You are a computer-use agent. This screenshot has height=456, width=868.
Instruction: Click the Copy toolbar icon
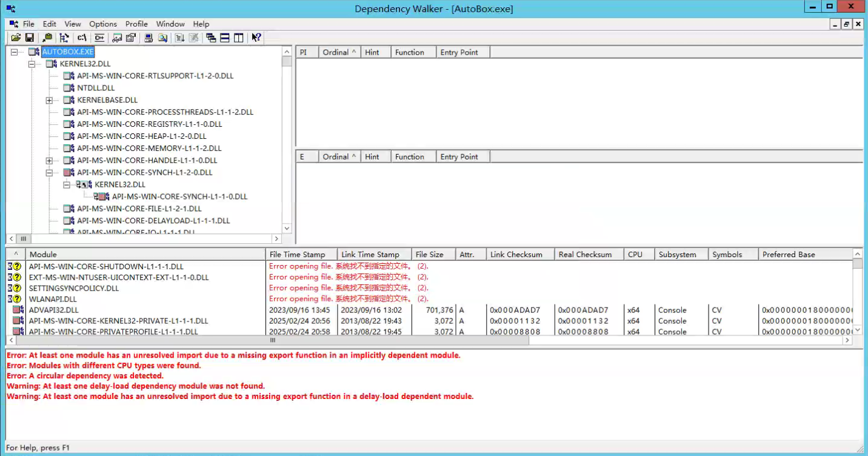tap(47, 38)
